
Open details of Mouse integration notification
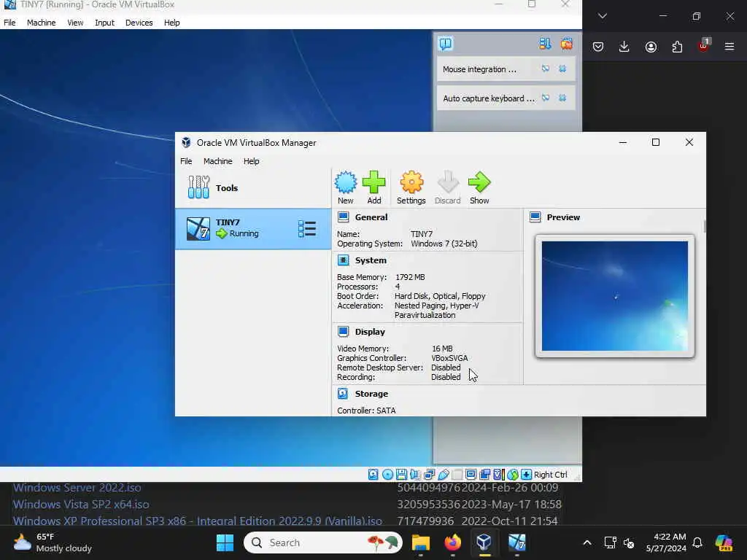(x=546, y=69)
